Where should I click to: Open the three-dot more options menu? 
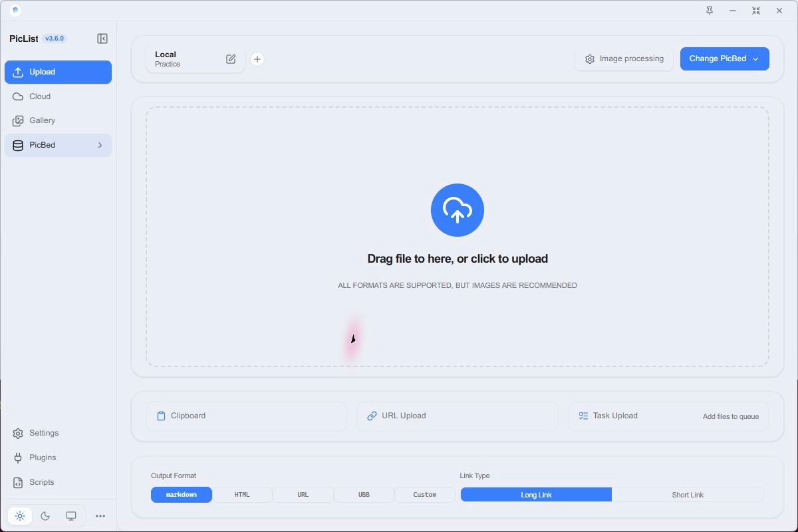click(x=100, y=516)
